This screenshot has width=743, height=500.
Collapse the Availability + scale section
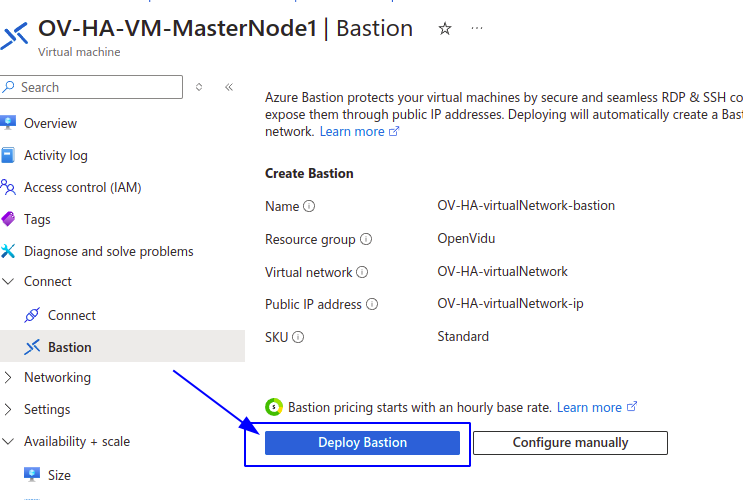8,441
